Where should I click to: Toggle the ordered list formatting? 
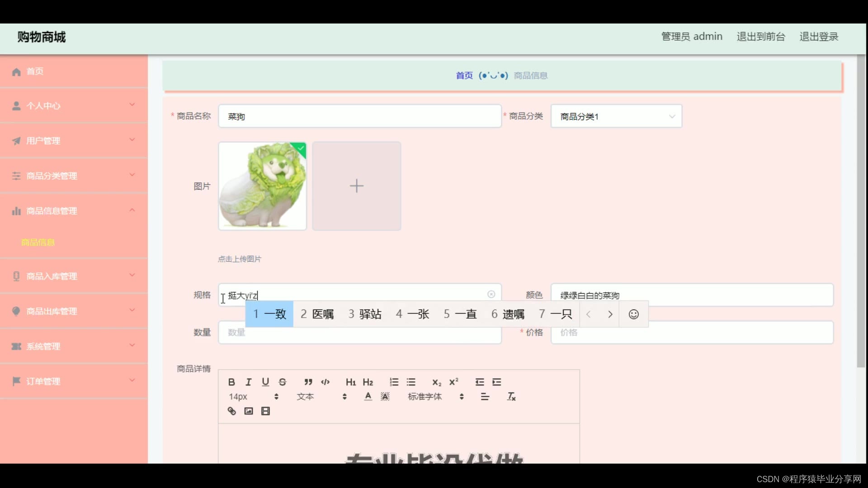[394, 382]
